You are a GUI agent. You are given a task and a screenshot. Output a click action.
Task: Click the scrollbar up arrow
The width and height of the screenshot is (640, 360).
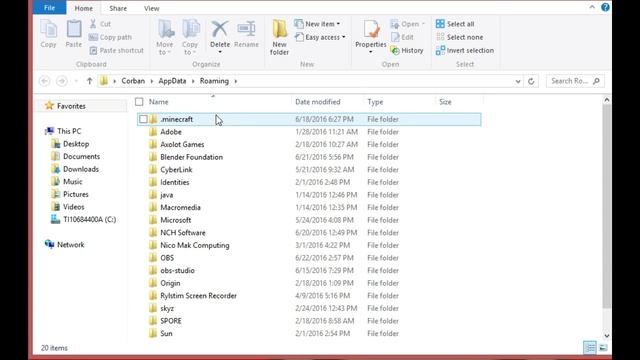pyautogui.click(x=607, y=100)
